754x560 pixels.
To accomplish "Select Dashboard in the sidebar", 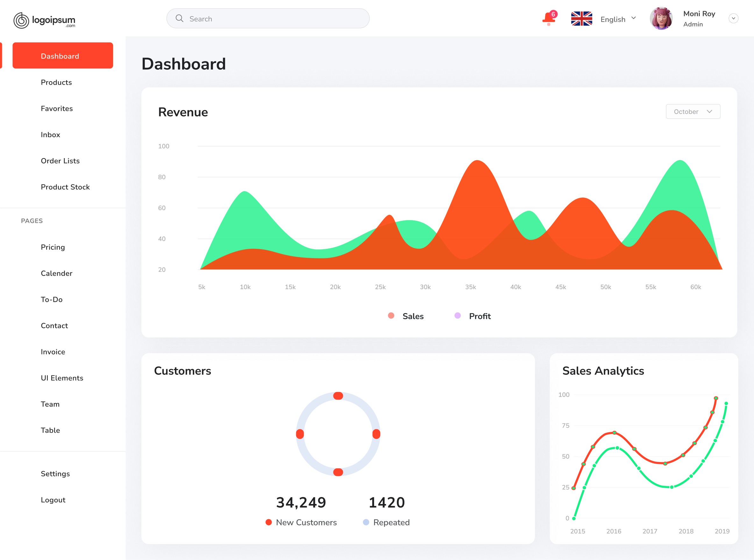I will [x=63, y=56].
